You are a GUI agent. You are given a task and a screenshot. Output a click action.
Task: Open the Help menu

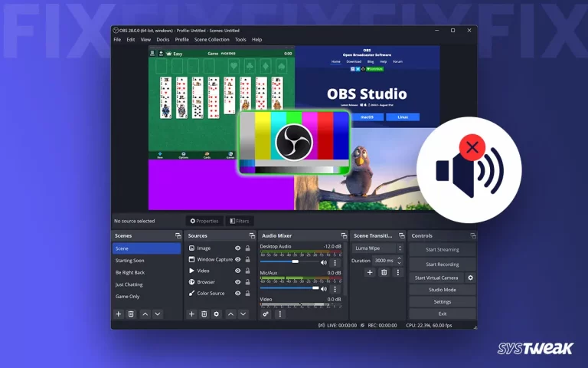(x=257, y=39)
